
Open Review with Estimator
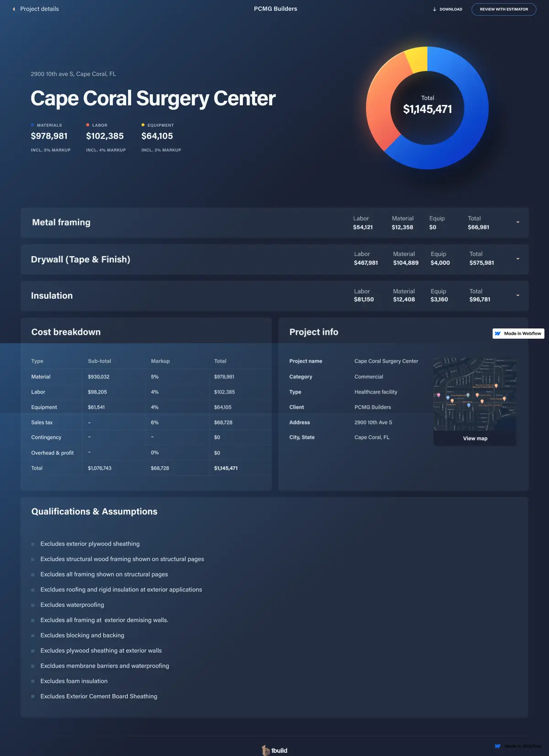click(x=504, y=9)
